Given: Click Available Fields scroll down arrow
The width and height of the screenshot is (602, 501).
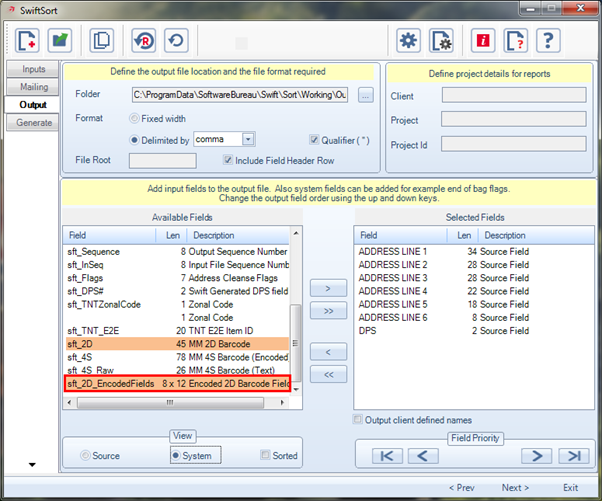Looking at the screenshot, I should [296, 389].
